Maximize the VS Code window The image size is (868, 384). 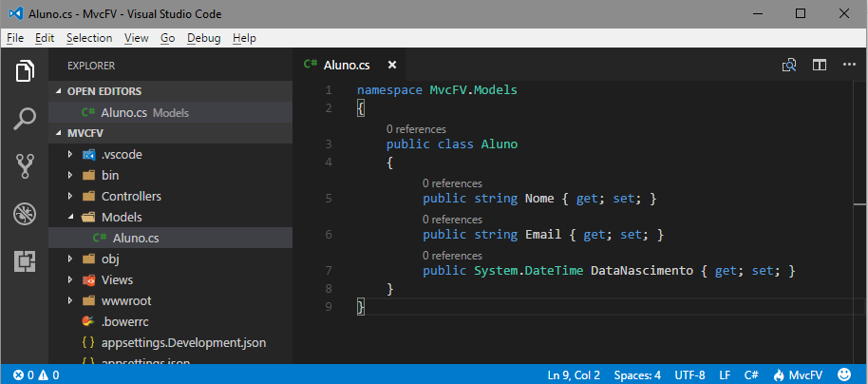[x=801, y=14]
